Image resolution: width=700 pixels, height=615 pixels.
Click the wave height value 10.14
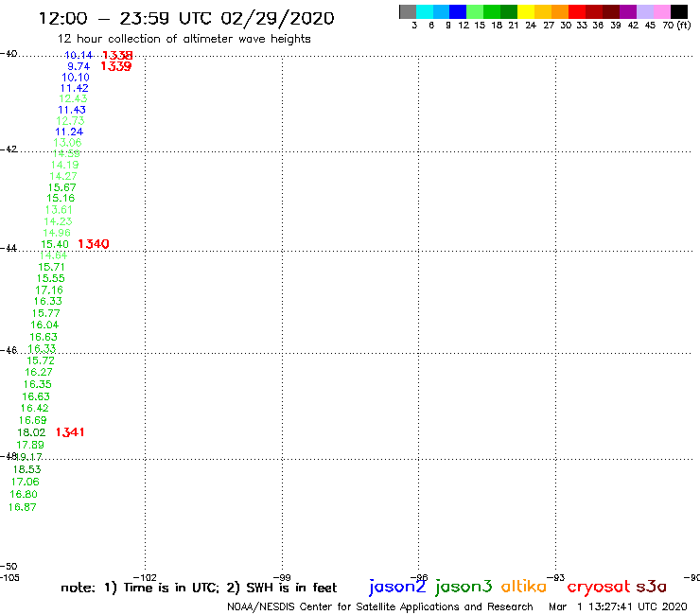79,55
